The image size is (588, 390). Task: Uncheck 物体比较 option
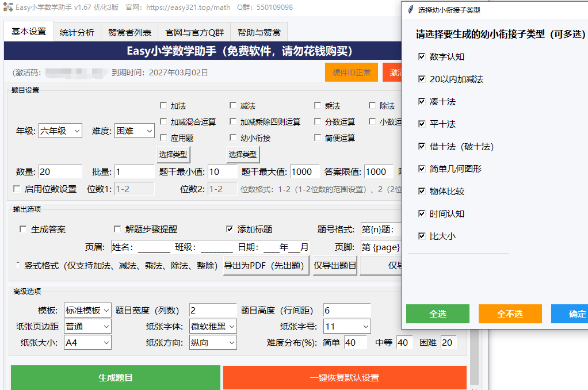point(422,191)
